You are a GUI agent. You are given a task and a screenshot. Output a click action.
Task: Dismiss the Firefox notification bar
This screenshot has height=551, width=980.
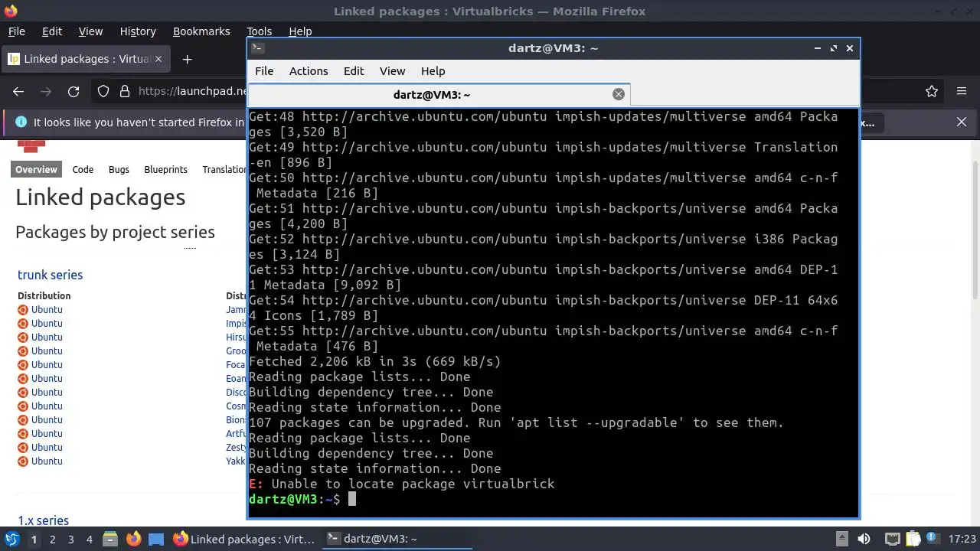962,122
